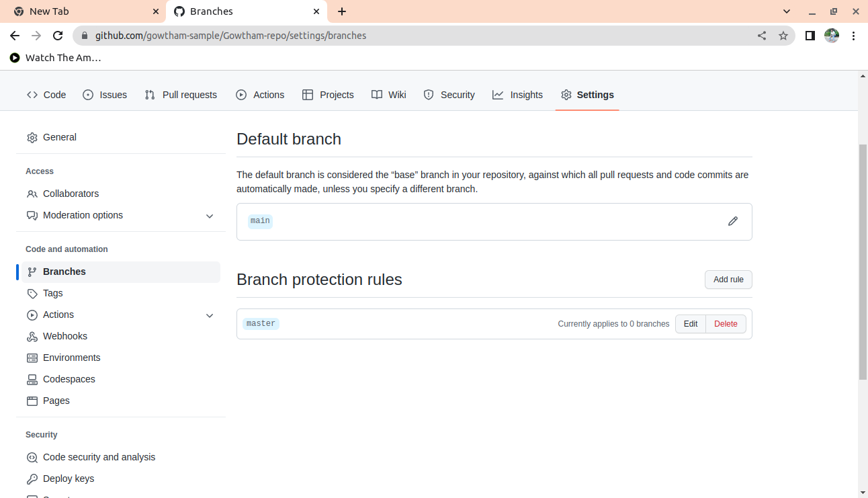Bookmark this page with the star icon
This screenshot has height=498, width=868.
click(x=783, y=36)
